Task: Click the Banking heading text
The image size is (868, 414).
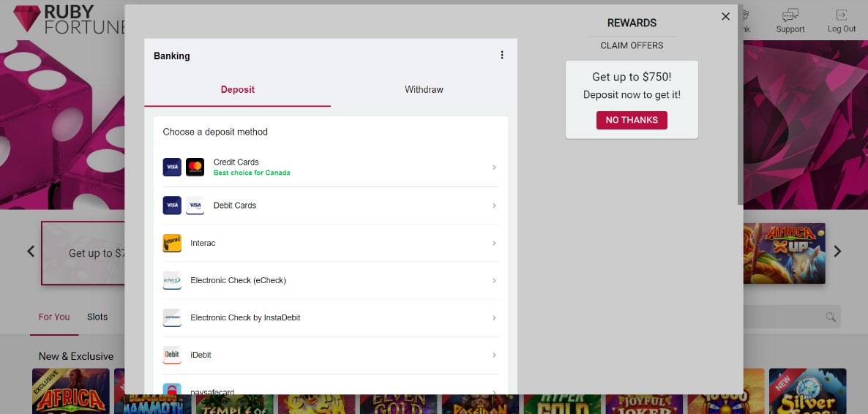Action: tap(171, 56)
